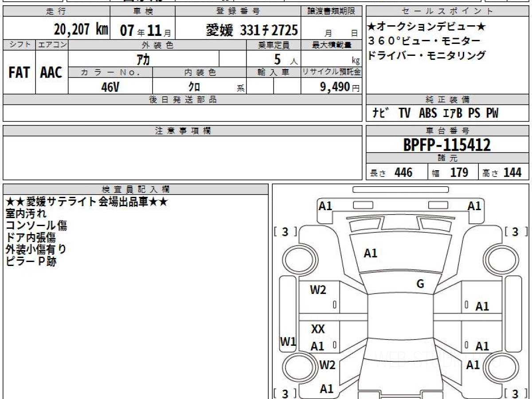Click the mileage value 20,207 km

click(81, 29)
